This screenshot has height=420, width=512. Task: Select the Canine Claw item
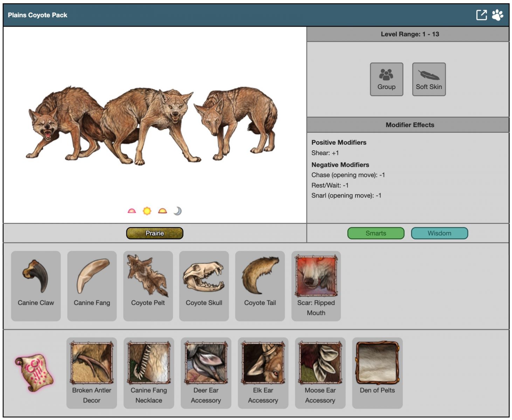[36, 285]
